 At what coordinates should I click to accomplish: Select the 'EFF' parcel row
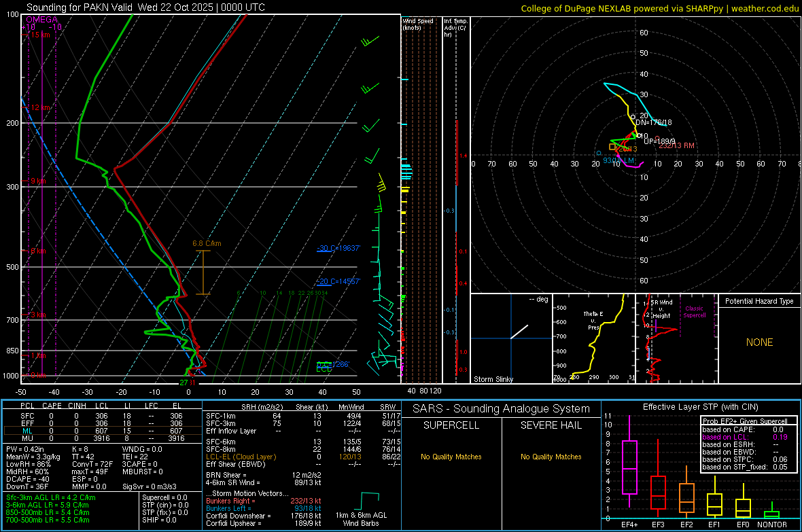(102, 423)
